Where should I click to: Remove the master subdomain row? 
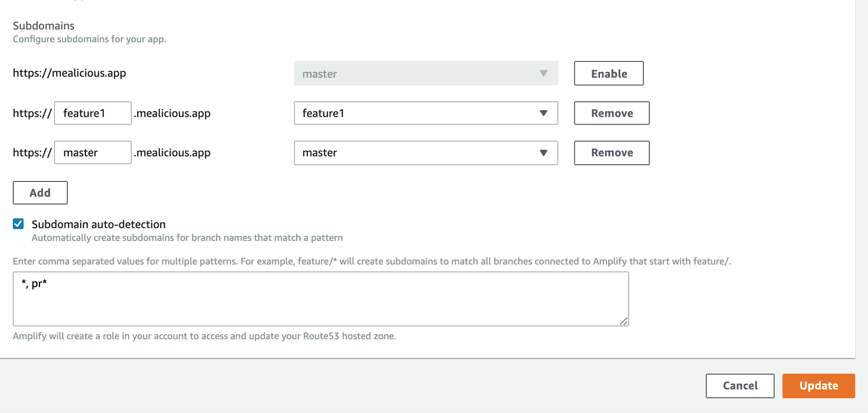(x=611, y=153)
